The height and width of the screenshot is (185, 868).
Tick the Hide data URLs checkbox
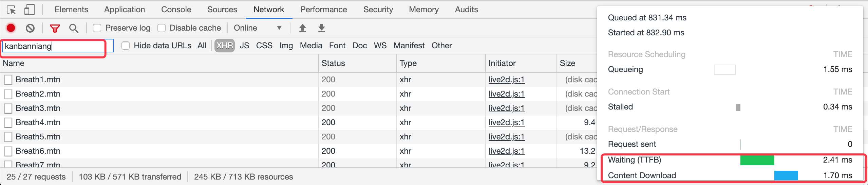[x=126, y=46]
